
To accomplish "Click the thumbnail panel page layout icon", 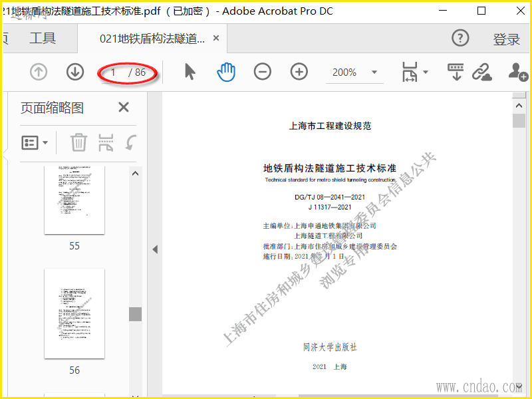I will pyautogui.click(x=106, y=142).
